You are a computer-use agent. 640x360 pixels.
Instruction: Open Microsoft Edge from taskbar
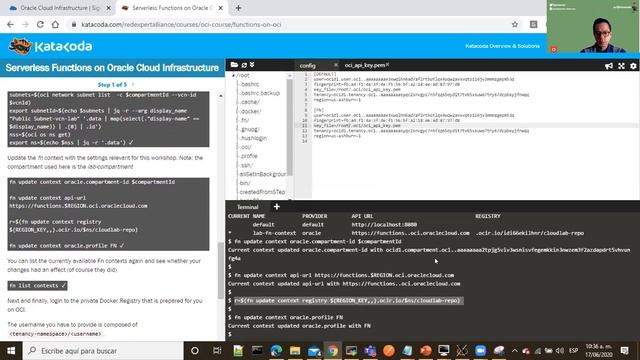tap(276, 351)
